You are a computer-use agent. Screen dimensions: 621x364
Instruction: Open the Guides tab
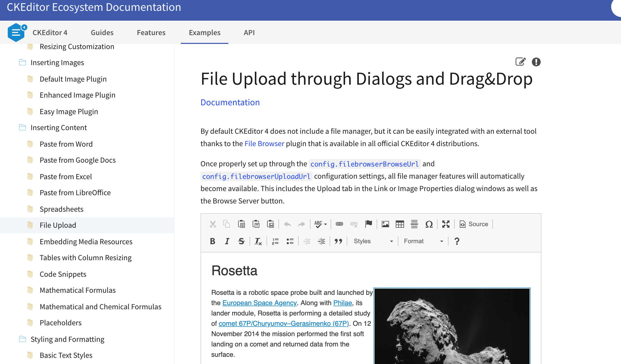coord(102,33)
